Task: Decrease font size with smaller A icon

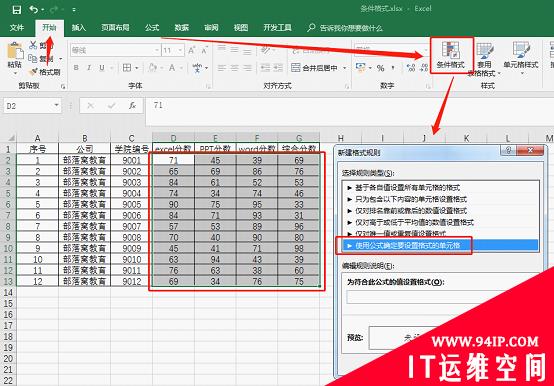Action: pyautogui.click(x=205, y=51)
